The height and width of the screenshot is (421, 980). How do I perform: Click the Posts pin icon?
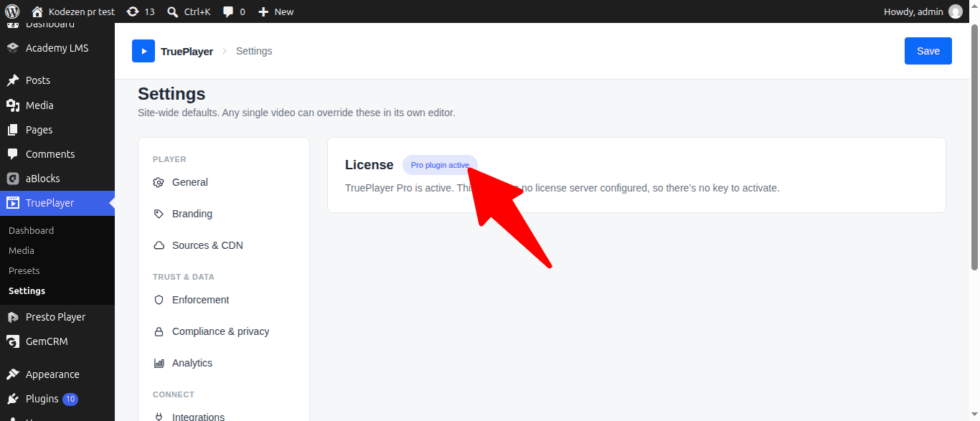point(12,80)
